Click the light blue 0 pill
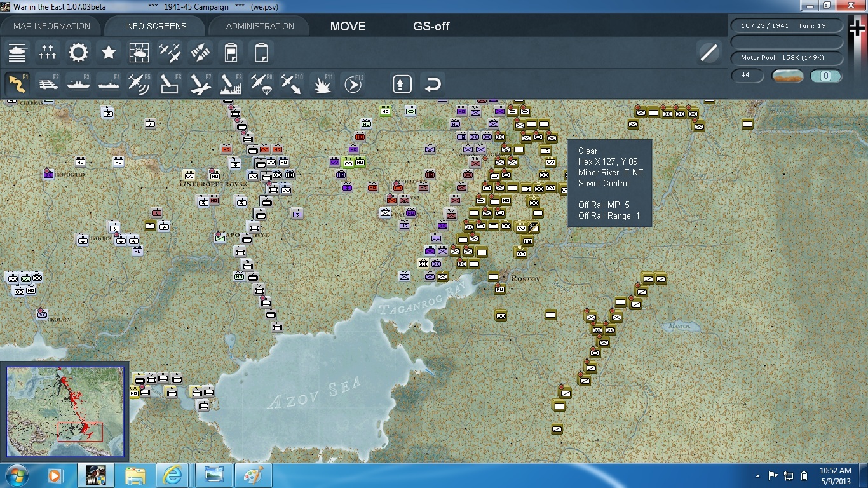868x488 pixels. 826,76
